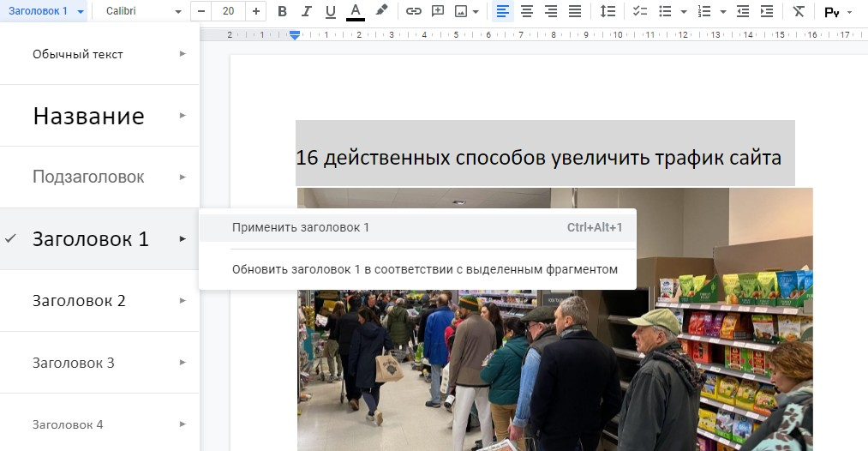
Task: Toggle underline formatting
Action: click(331, 12)
